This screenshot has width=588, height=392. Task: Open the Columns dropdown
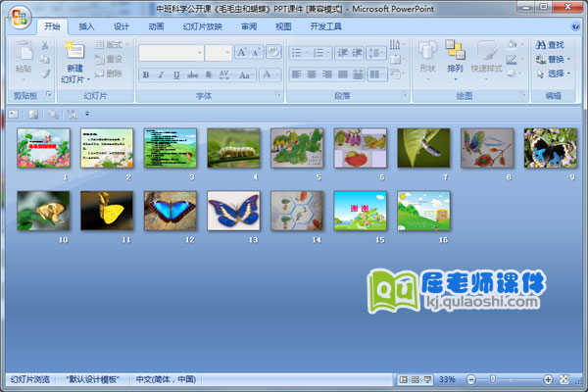(x=377, y=74)
